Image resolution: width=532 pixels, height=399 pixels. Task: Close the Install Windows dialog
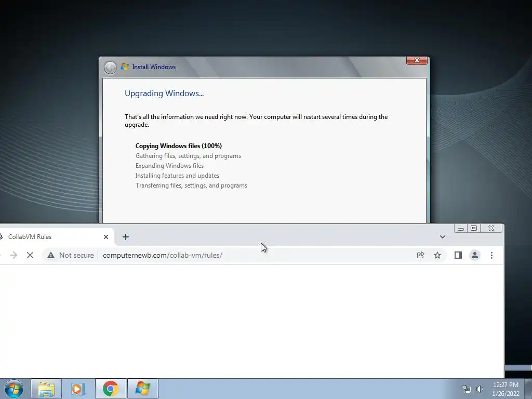point(417,60)
